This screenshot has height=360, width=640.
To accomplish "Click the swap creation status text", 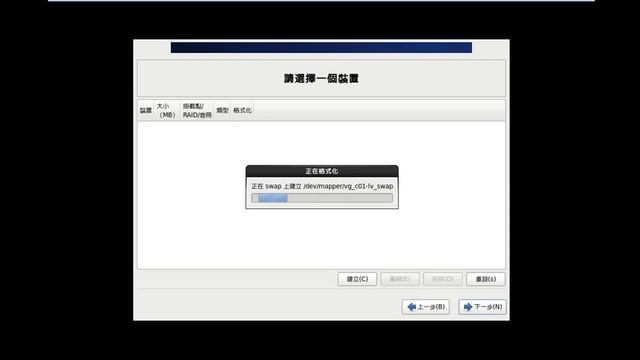I will click(x=322, y=186).
